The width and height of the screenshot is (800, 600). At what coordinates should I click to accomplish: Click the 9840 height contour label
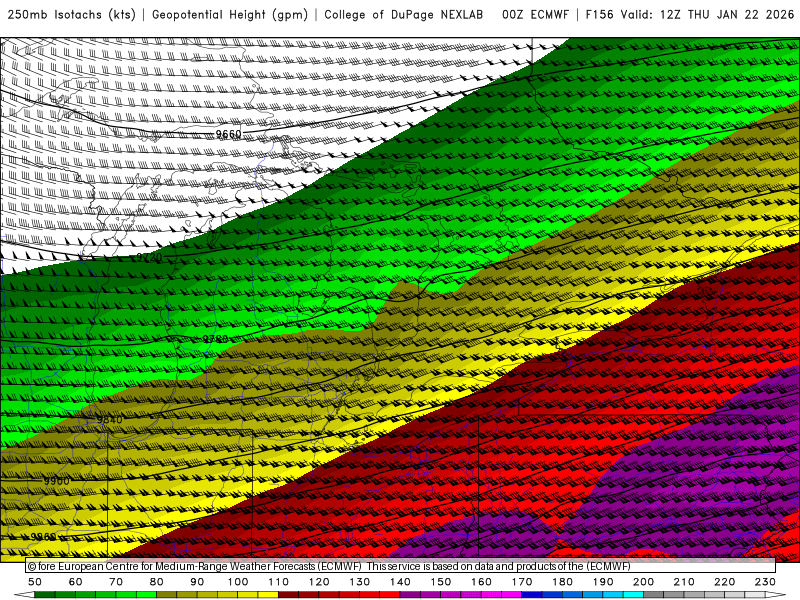point(110,419)
